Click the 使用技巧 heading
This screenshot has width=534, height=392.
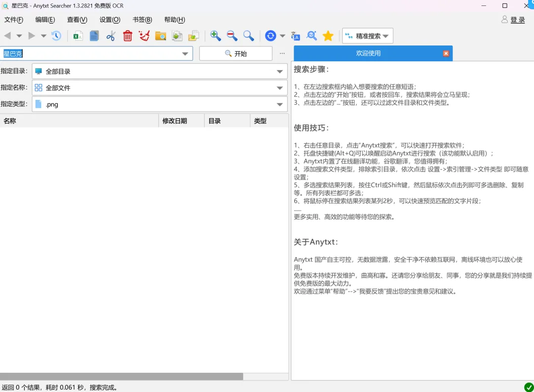click(x=311, y=128)
